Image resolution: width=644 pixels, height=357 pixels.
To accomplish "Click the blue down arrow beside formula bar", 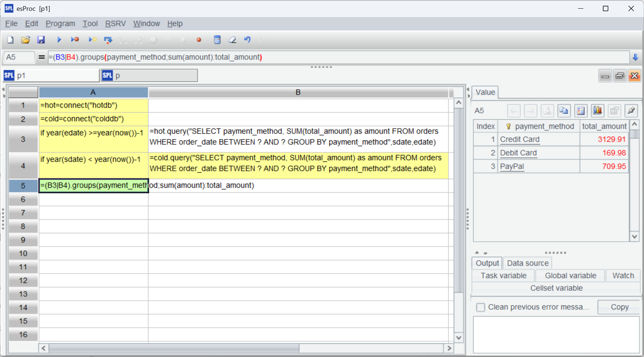I will point(635,57).
